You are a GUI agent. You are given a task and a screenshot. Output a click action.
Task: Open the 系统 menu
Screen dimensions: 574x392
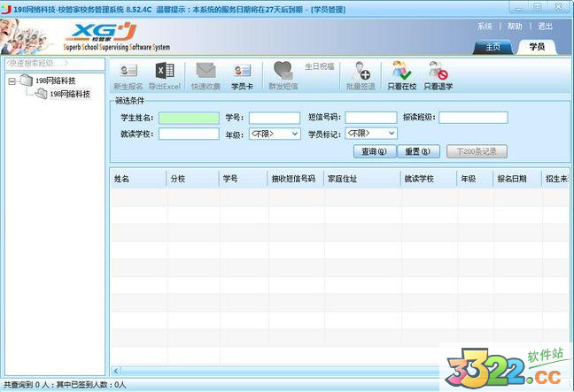(x=485, y=27)
